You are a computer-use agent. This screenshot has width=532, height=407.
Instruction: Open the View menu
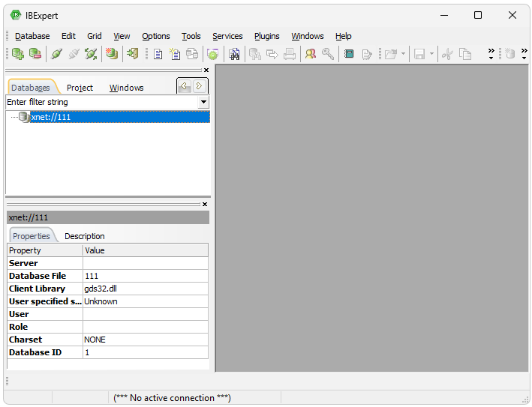(x=122, y=36)
